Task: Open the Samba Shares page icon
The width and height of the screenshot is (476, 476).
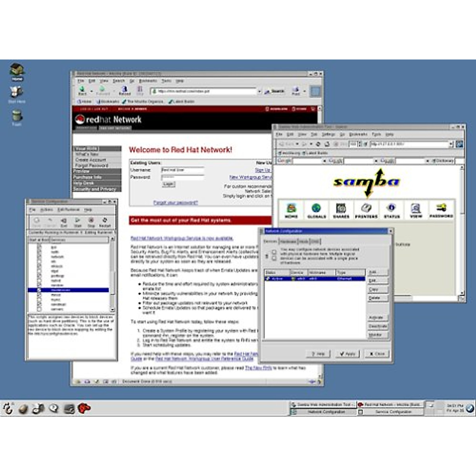Action: (341, 209)
